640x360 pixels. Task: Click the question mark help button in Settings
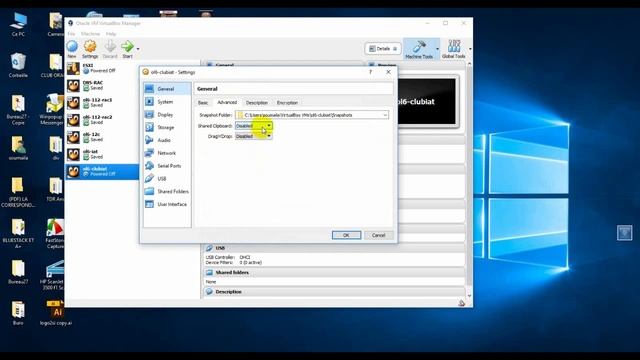tap(371, 72)
